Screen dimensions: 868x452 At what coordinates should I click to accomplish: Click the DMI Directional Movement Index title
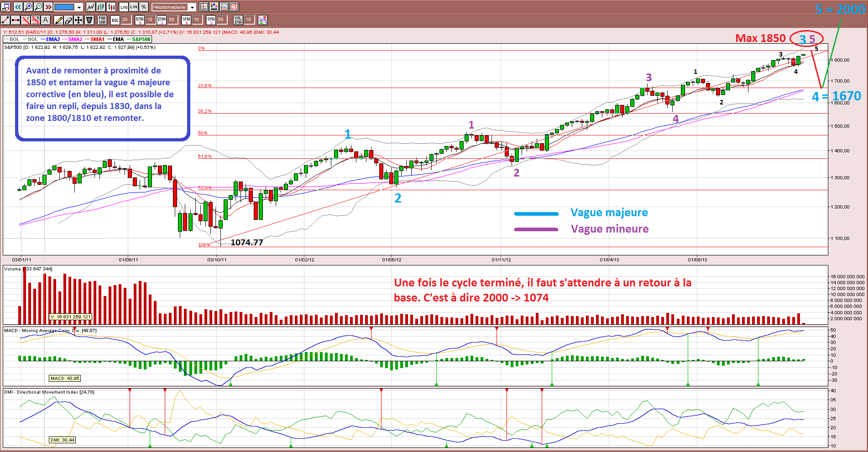pyautogui.click(x=49, y=392)
